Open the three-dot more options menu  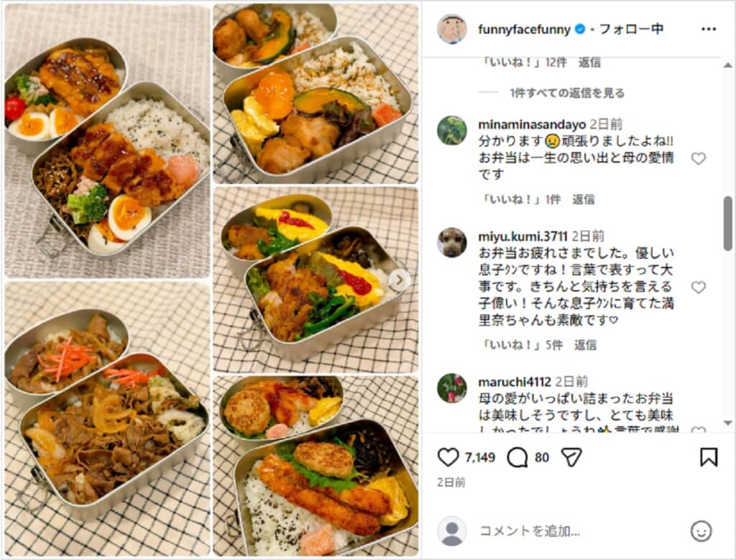(708, 29)
